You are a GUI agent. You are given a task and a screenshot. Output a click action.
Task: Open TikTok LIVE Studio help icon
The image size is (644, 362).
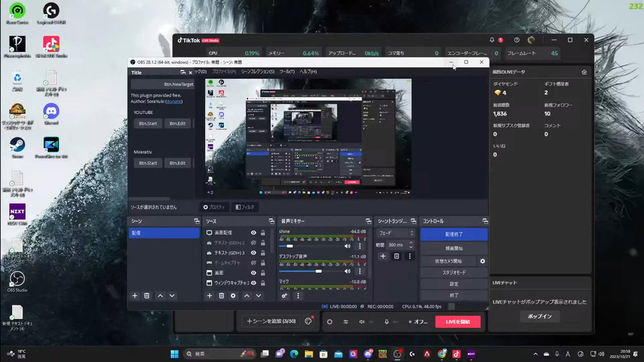pos(517,40)
